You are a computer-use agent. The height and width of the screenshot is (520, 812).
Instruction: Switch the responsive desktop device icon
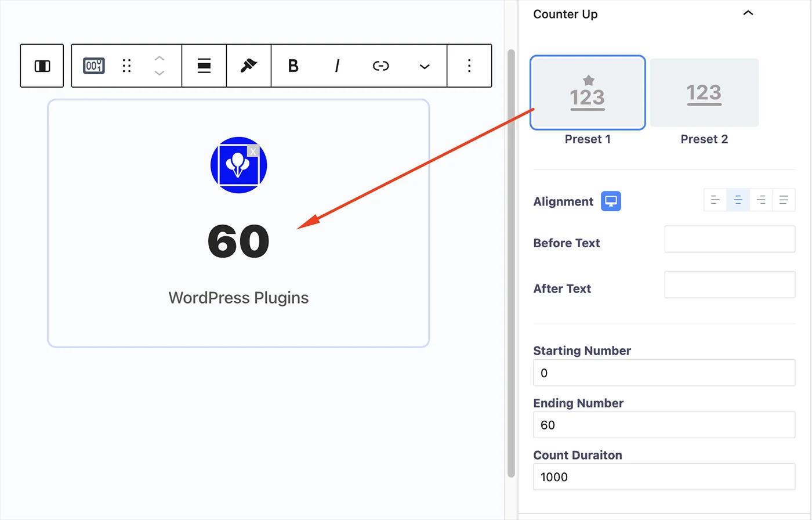point(610,201)
